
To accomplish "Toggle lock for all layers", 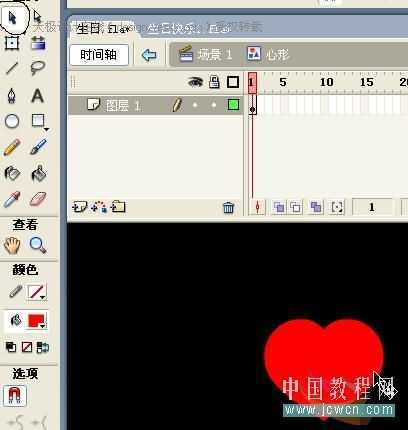I will click(x=214, y=82).
